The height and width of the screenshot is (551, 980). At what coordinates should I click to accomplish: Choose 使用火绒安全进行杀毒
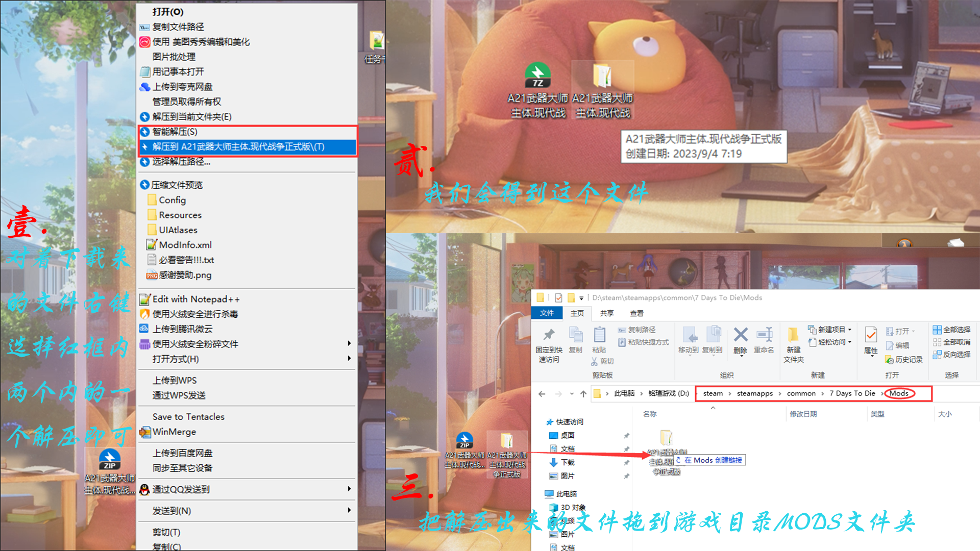[247, 314]
